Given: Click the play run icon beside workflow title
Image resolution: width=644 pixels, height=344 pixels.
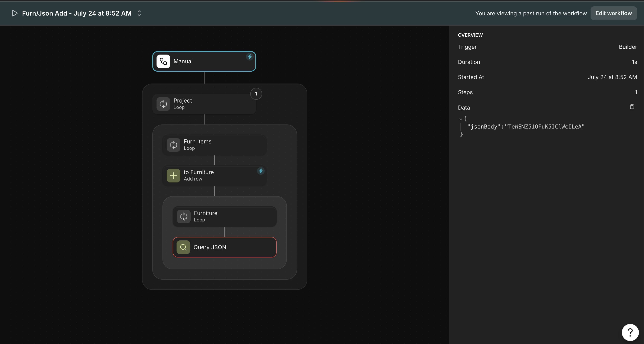Looking at the screenshot, I should coord(14,13).
